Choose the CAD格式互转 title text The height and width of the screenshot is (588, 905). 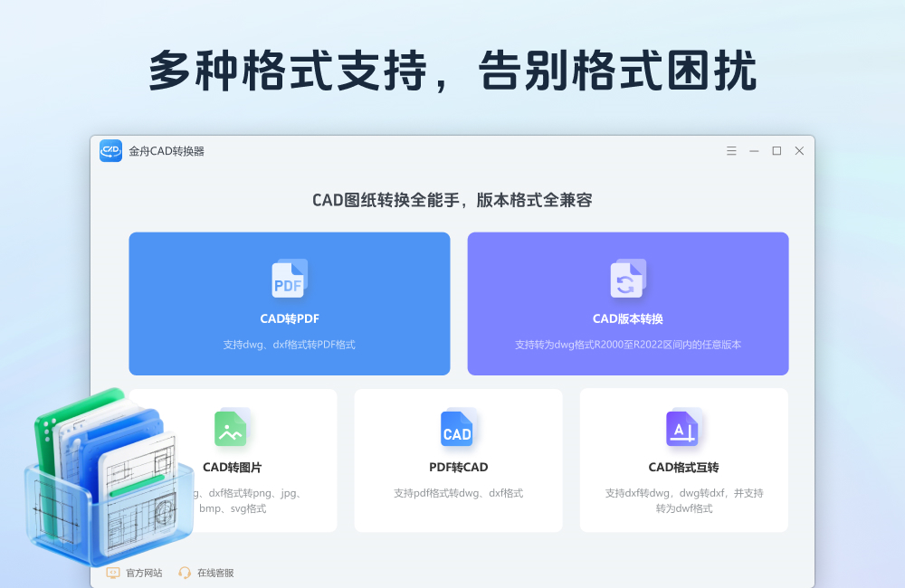683,468
